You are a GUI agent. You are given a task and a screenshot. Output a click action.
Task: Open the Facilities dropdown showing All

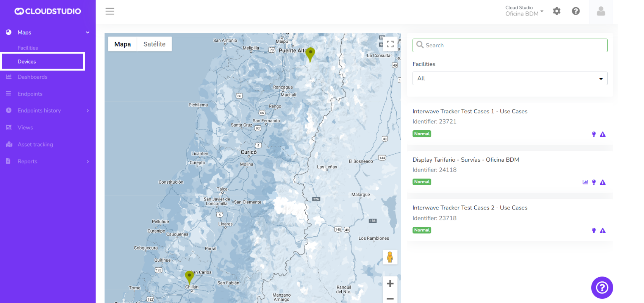[x=510, y=78]
